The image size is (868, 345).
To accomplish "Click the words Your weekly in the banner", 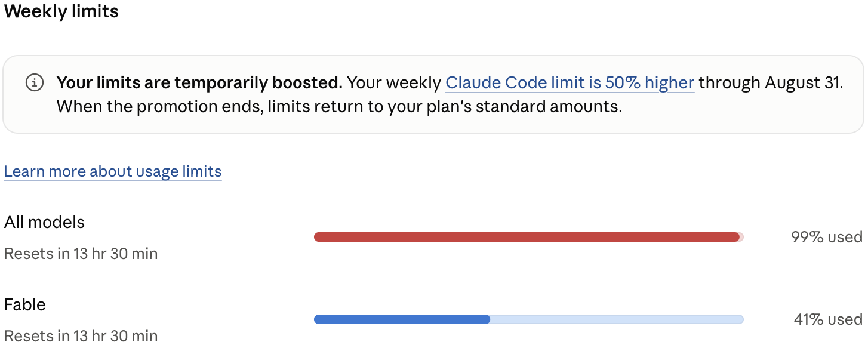I will tap(394, 82).
